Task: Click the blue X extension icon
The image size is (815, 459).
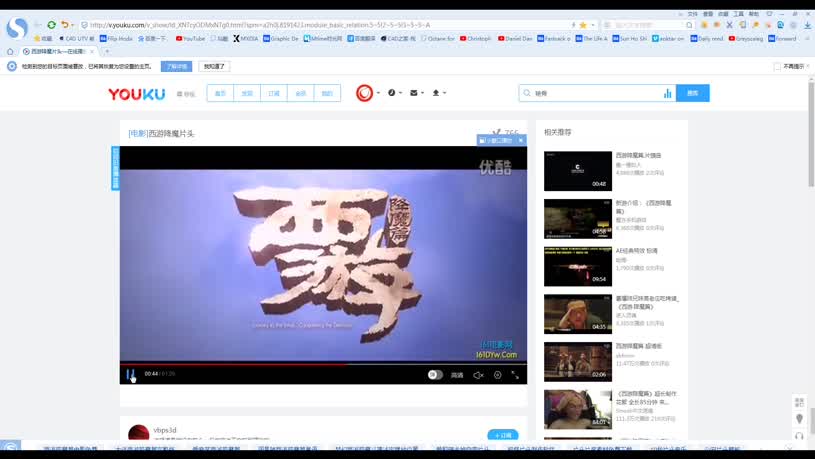Action: click(x=729, y=25)
